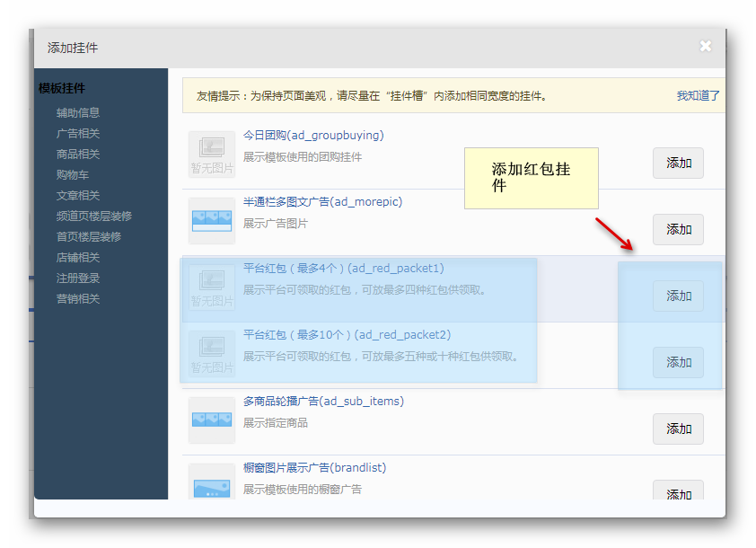Image resolution: width=756 pixels, height=548 pixels.
Task: Click the 模板挂件 sidebar heading
Action: [62, 88]
